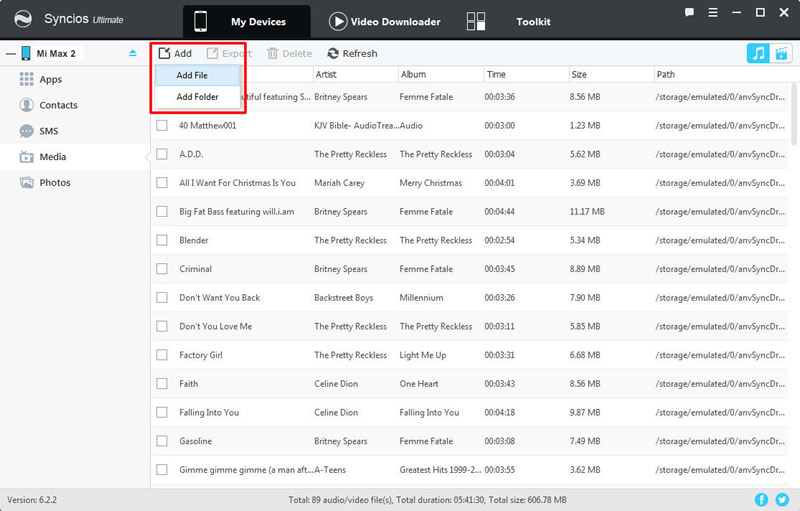Click the Total 89 audio/video files status text
800x511 pixels.
tap(427, 500)
